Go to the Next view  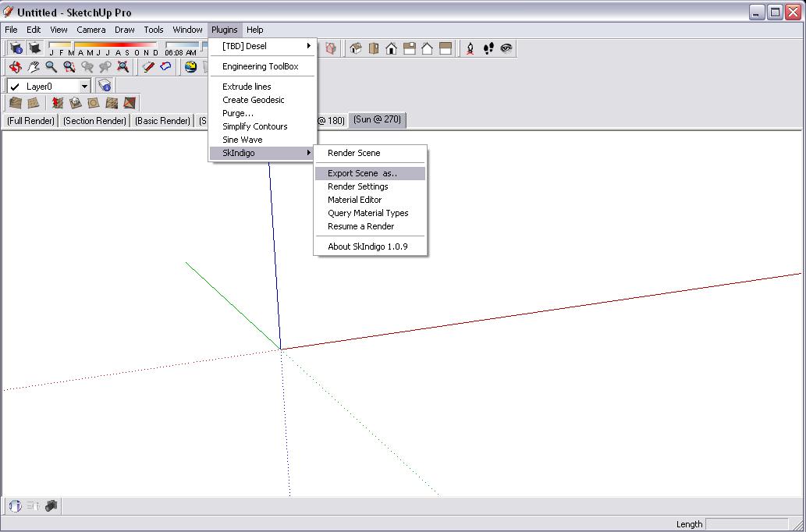105,66
